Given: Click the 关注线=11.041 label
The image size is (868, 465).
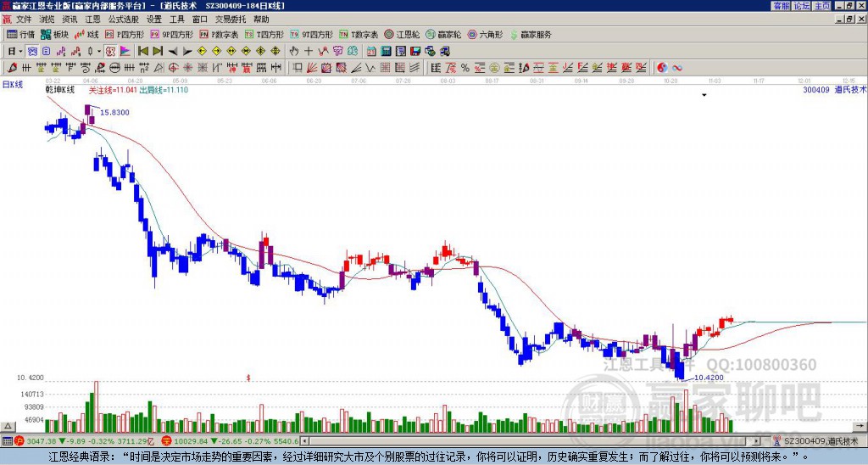Looking at the screenshot, I should click(x=113, y=90).
